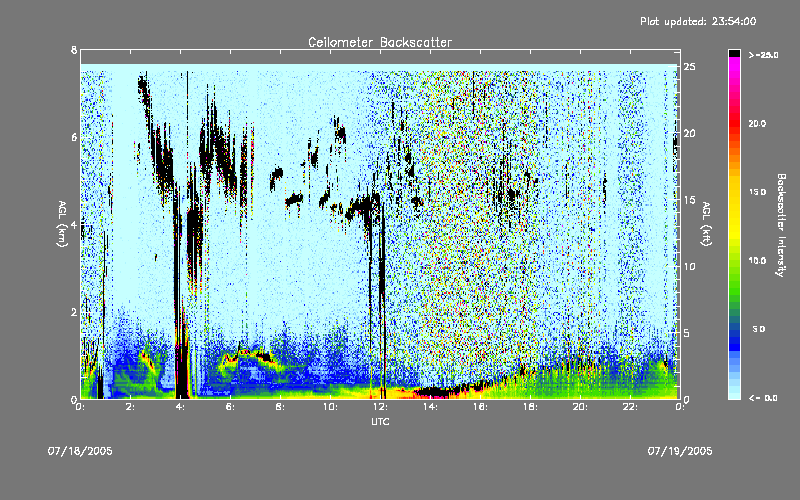Click the 4 km tick on left axis
The height and width of the screenshot is (500, 800).
tap(74, 224)
